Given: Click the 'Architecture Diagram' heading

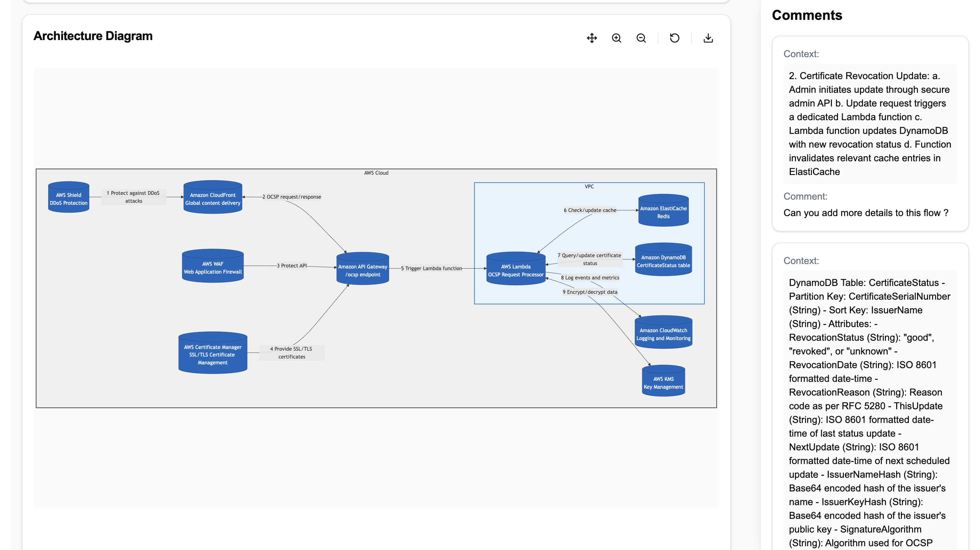Looking at the screenshot, I should click(93, 36).
